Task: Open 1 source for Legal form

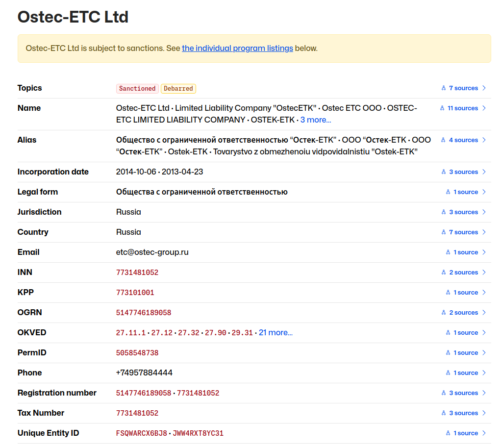Action: pyautogui.click(x=466, y=192)
